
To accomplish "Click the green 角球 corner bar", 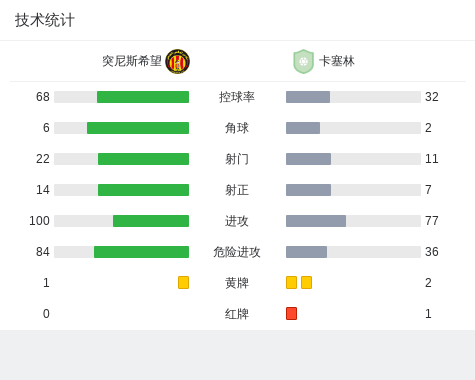I will tap(138, 128).
